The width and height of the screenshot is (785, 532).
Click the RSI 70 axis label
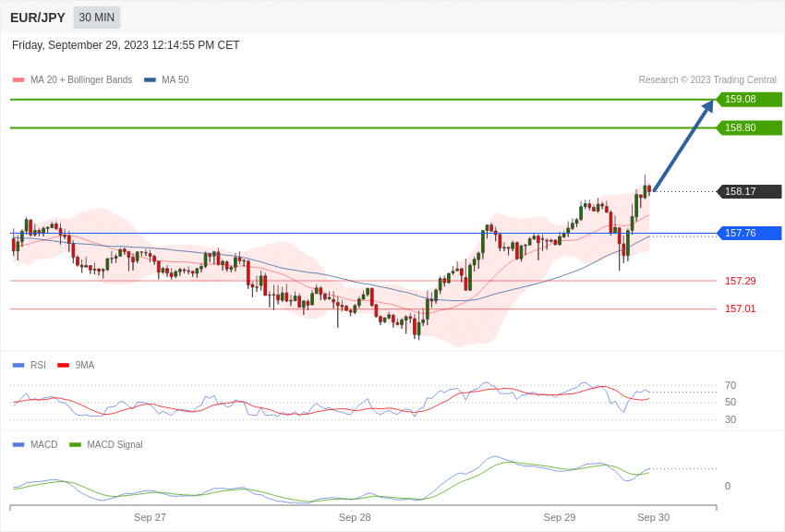(x=731, y=385)
